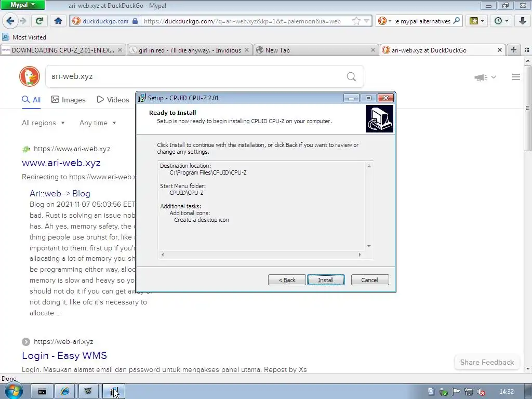Click the DuckDuckGo logo on the page
532x399 pixels.
(30, 76)
